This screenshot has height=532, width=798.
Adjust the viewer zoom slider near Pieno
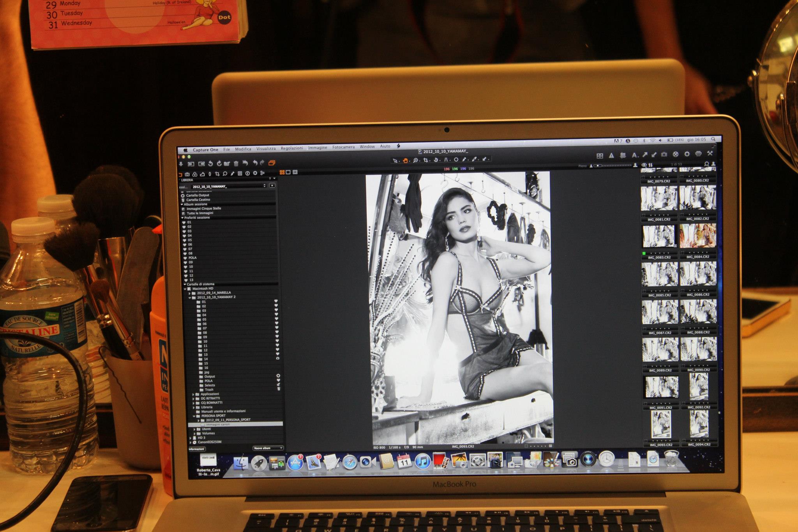coord(613,166)
